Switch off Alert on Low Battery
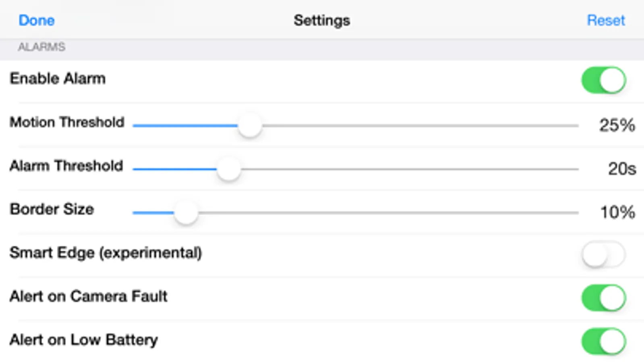Image resolution: width=644 pixels, height=362 pixels. point(603,341)
